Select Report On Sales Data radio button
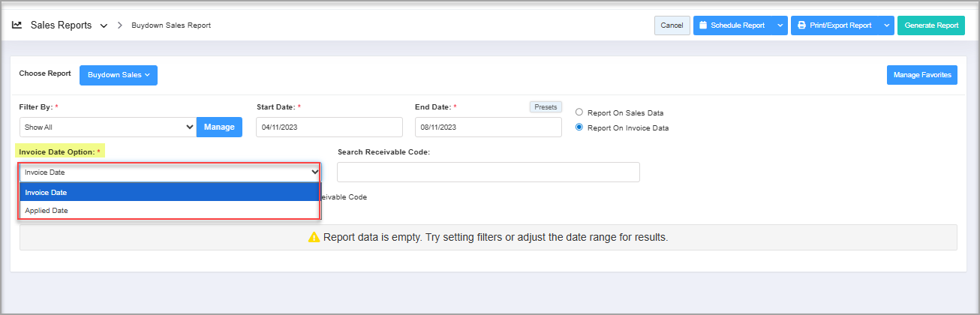 tap(579, 112)
